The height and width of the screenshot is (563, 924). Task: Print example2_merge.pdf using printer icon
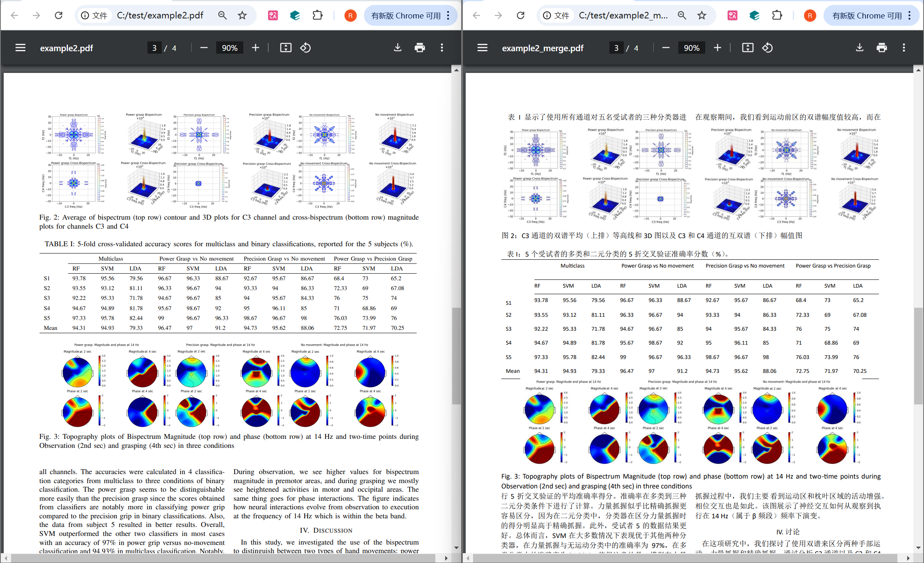pyautogui.click(x=881, y=48)
